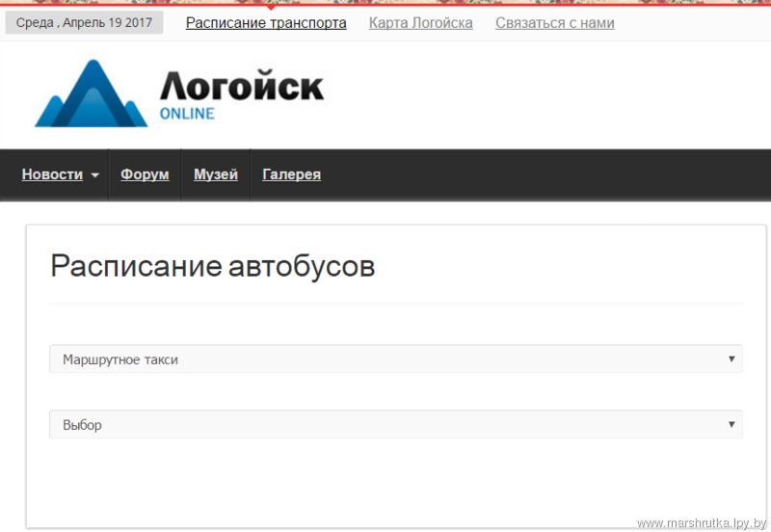Click the date label Среда, Апрель 19 2017
The image size is (771, 532).
click(84, 22)
